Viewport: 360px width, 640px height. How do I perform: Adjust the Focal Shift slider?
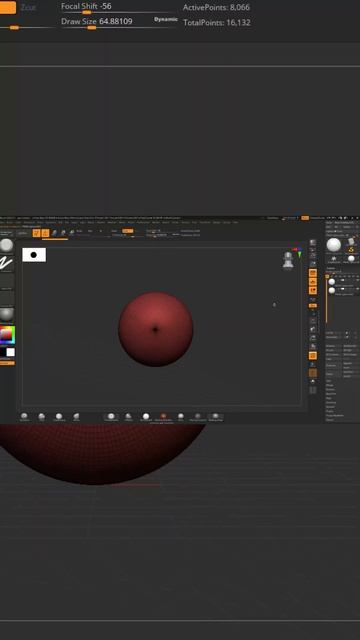pyautogui.click(x=118, y=8)
